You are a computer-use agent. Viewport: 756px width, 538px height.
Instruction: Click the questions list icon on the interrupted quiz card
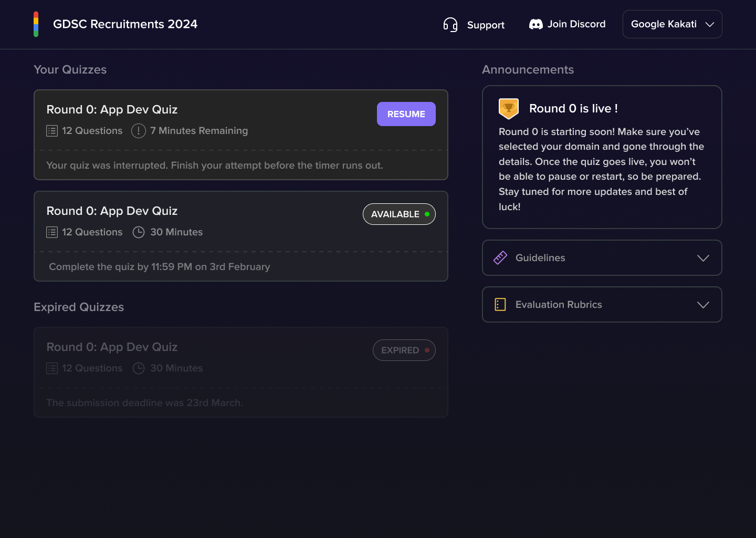[52, 131]
